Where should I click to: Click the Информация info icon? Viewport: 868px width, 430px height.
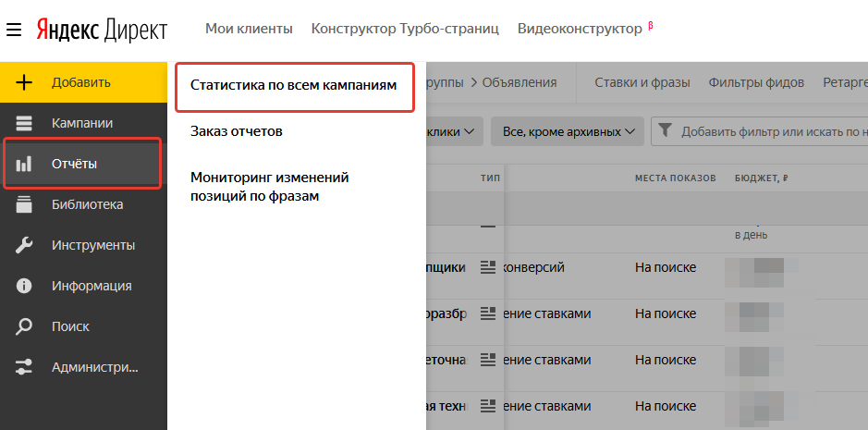point(24,286)
